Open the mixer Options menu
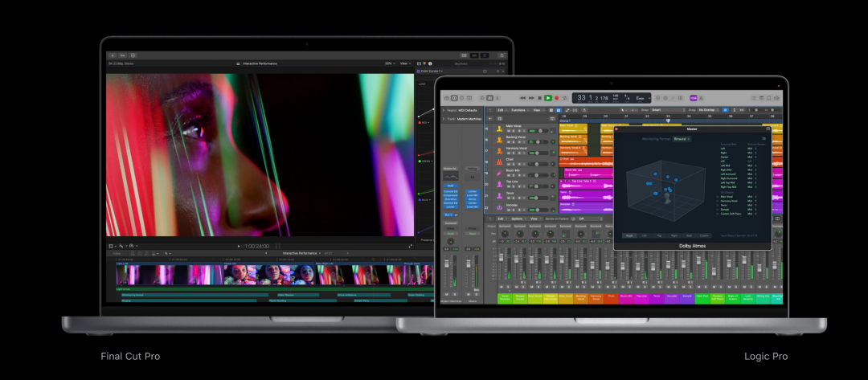The image size is (868, 380). [x=518, y=219]
